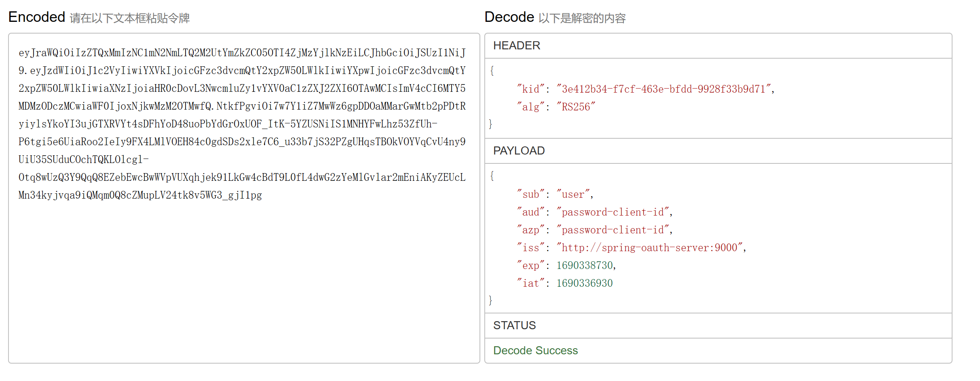Viewport: 980px width, 381px height.
Task: Click the "kid" key in header JSON
Action: [531, 89]
